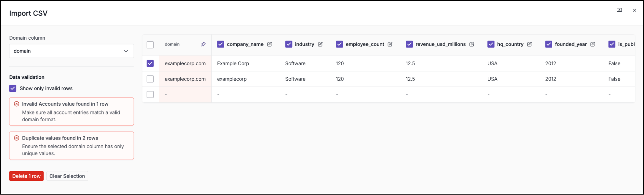Deselect the is_public column checkbox
Viewport: 644px width, 195px height.
tap(611, 44)
